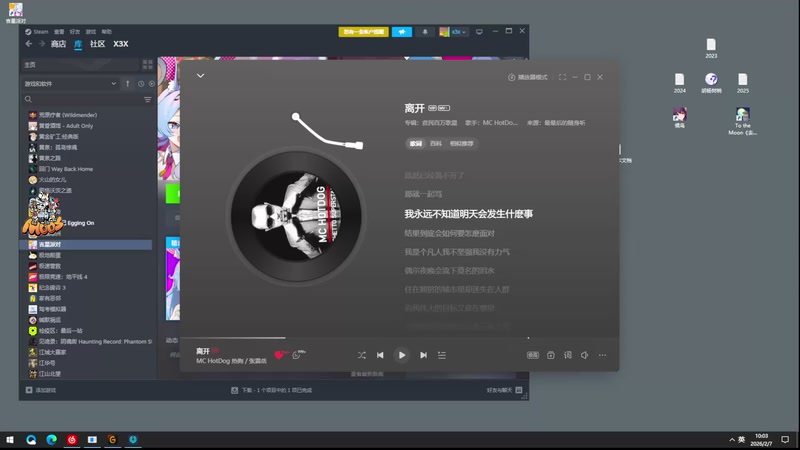The width and height of the screenshot is (800, 450).
Task: Open the more options ellipsis in player
Action: coord(603,355)
